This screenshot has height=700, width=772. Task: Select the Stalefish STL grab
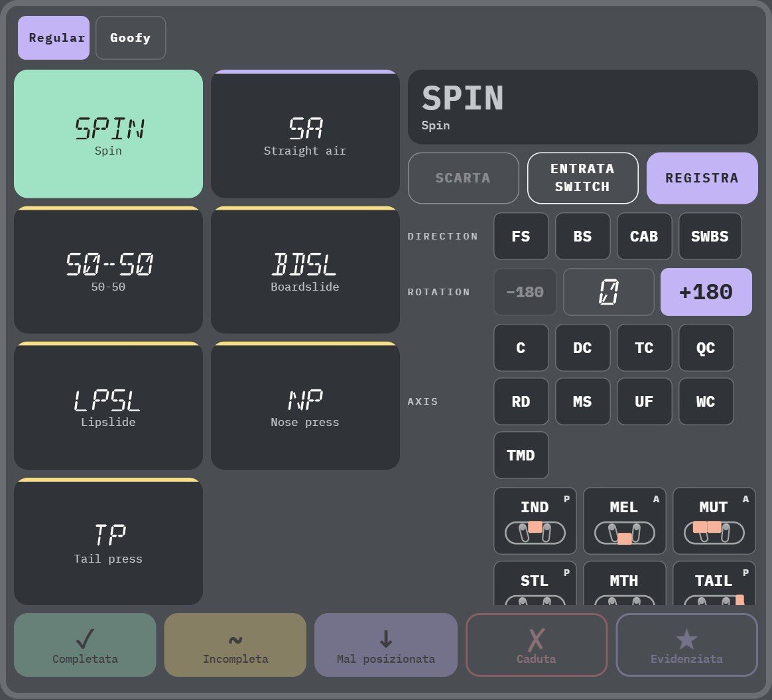(x=535, y=583)
